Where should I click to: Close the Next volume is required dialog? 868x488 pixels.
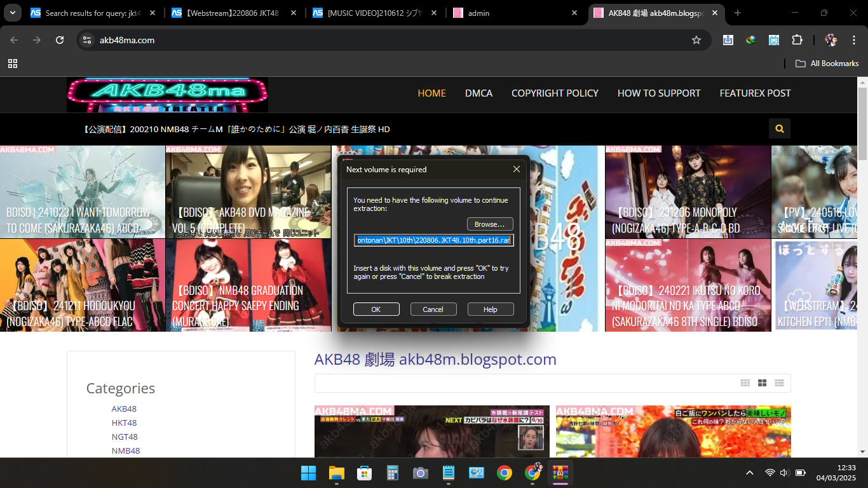(517, 169)
